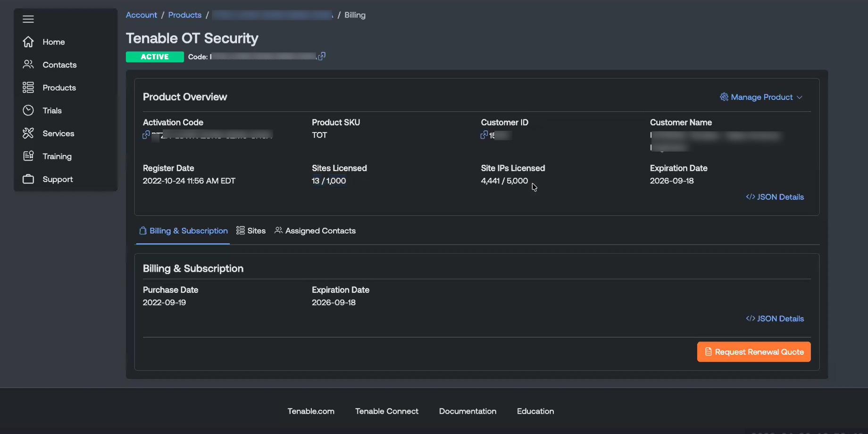Click the document icon on Request Renewal Quote
Screen dimensions: 868x434
click(x=708, y=352)
